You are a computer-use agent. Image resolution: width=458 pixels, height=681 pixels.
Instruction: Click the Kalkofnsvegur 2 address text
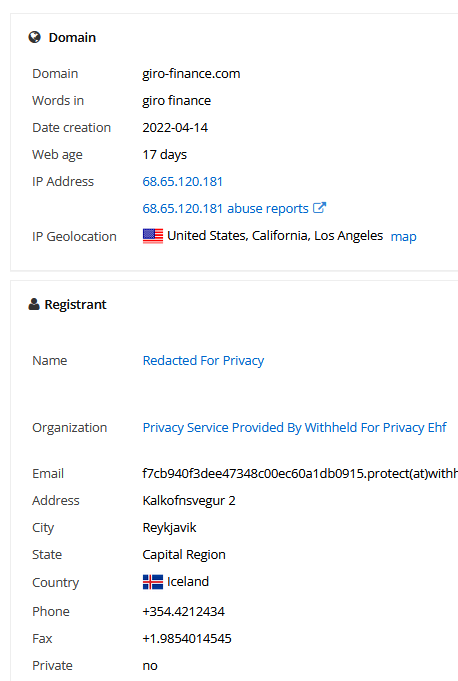[189, 501]
